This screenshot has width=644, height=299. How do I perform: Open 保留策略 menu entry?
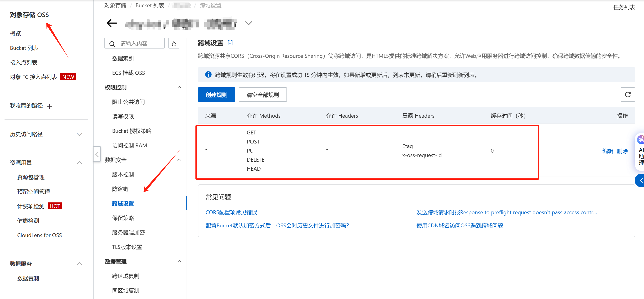click(x=123, y=218)
